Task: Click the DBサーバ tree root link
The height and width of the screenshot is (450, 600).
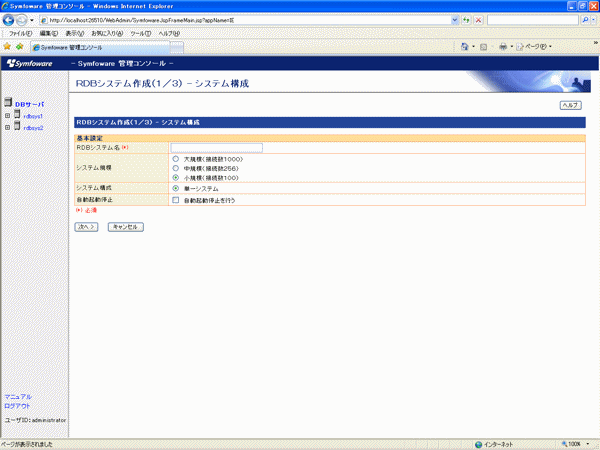Action: 29,104
